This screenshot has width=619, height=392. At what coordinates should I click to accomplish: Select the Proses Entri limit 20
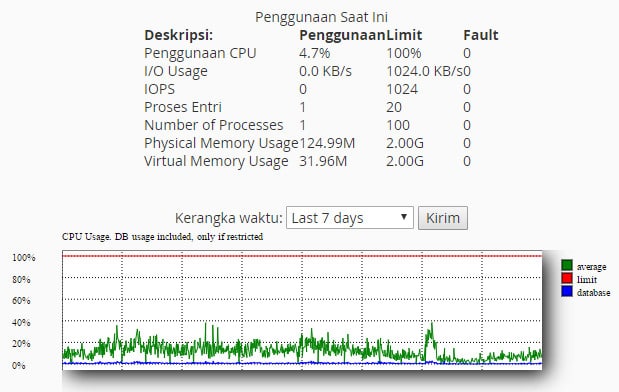(394, 107)
